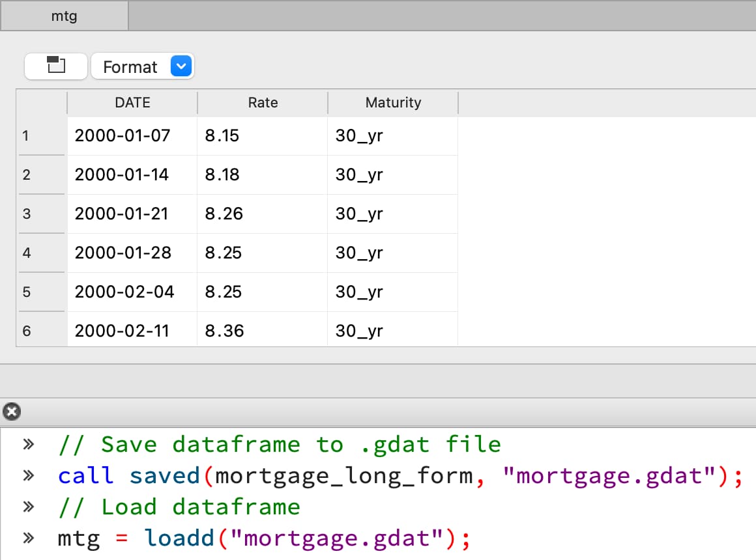Screen dimensions: 756x560
Task: Select the Maturity column header
Action: click(393, 102)
